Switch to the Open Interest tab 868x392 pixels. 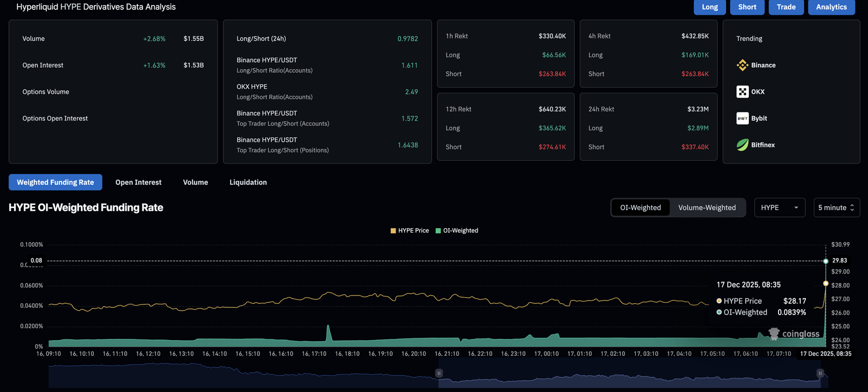pyautogui.click(x=138, y=182)
